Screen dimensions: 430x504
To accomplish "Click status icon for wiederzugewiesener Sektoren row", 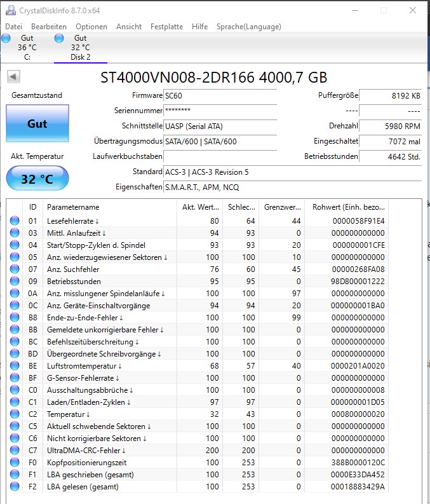I will coord(15,257).
